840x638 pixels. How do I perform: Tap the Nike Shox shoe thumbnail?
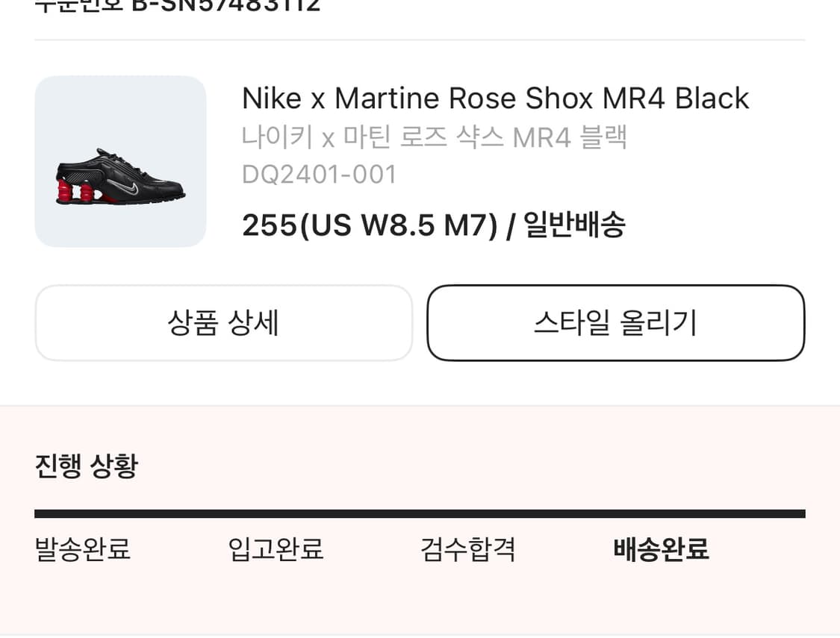pyautogui.click(x=120, y=161)
